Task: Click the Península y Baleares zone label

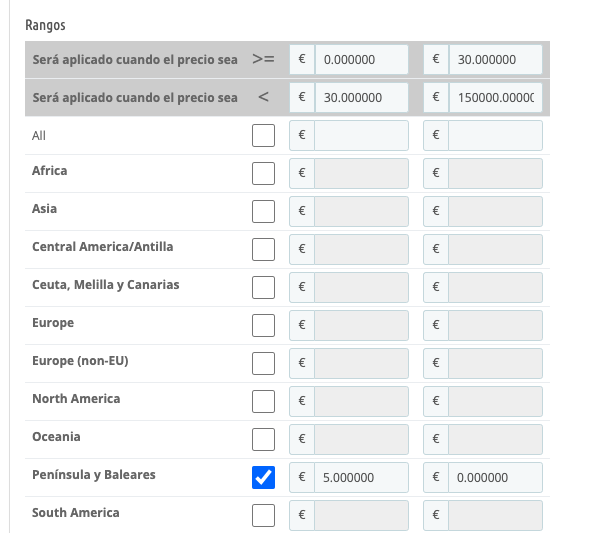Action: (94, 475)
